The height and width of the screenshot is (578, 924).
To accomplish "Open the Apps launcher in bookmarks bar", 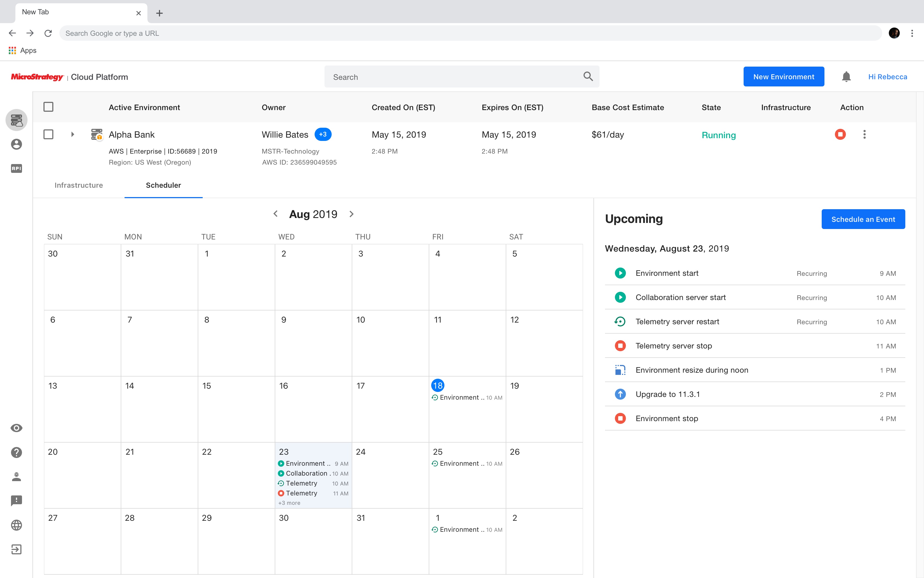I will (23, 50).
